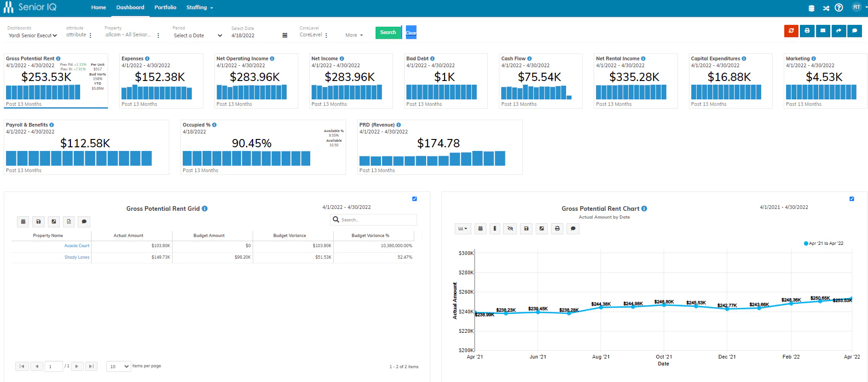868x382 pixels.
Task: Click the shuffle icon in the header
Action: click(826, 8)
